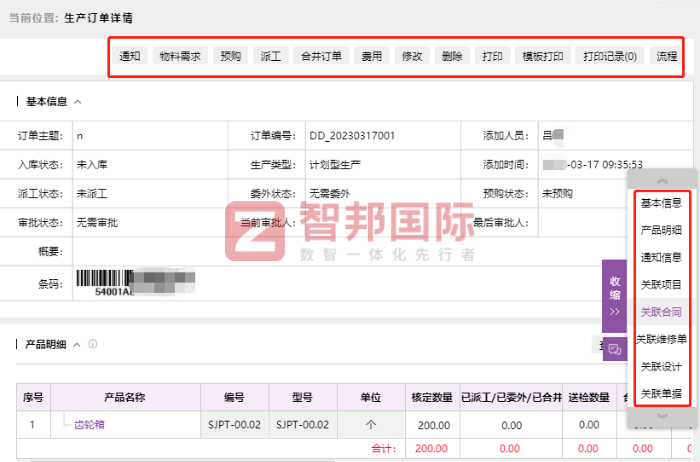The width and height of the screenshot is (700, 462).
Task: Open the purple chat message icon
Action: 615,349
